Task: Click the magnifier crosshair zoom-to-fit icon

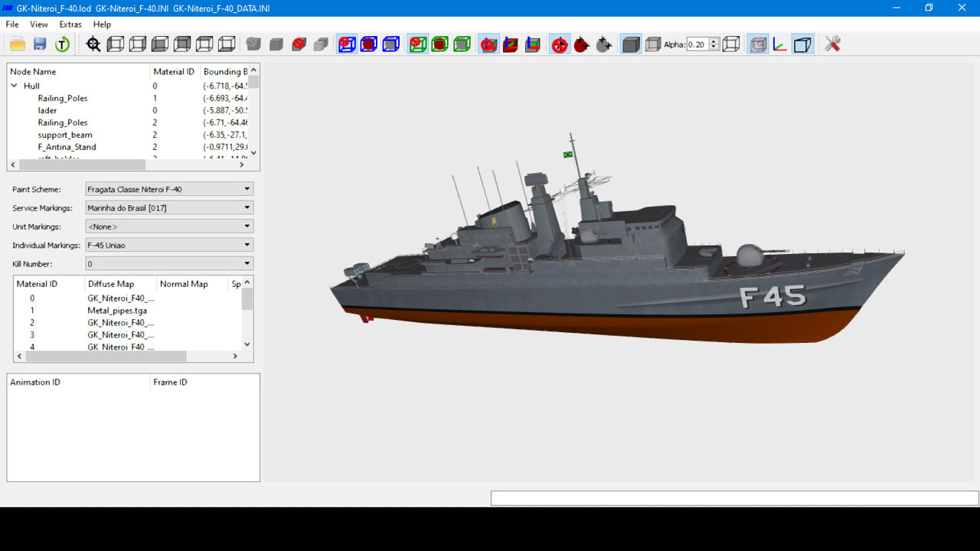Action: tap(93, 44)
